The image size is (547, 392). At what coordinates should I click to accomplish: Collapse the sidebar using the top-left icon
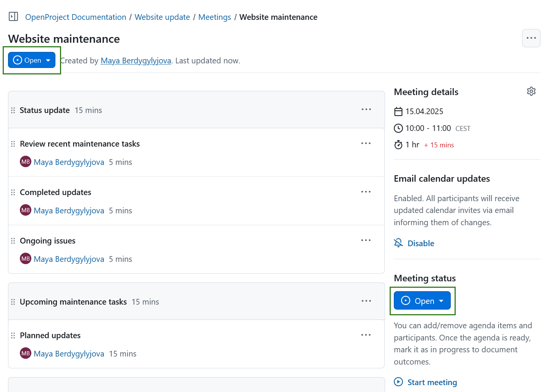(13, 16)
